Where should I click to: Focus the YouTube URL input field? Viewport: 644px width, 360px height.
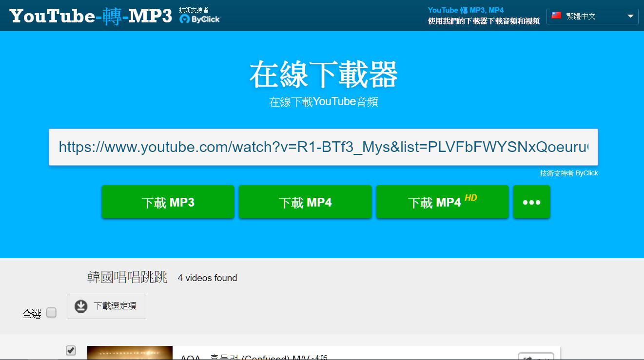[323, 147]
